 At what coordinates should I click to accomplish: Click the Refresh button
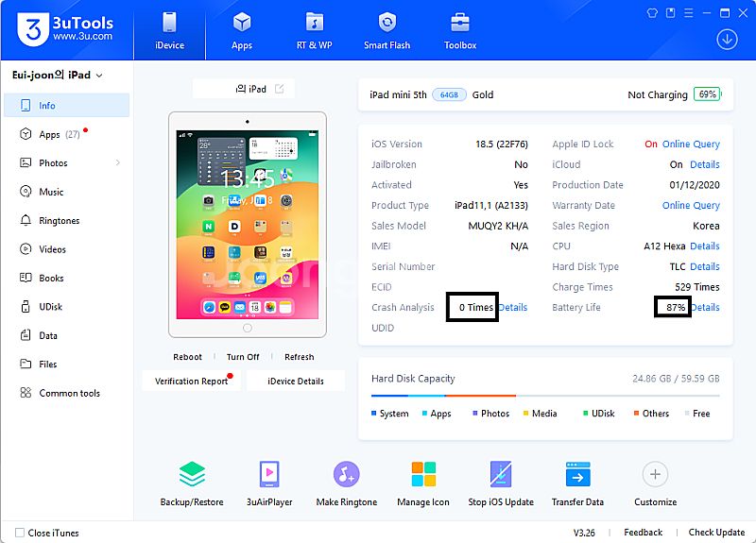[x=299, y=357]
